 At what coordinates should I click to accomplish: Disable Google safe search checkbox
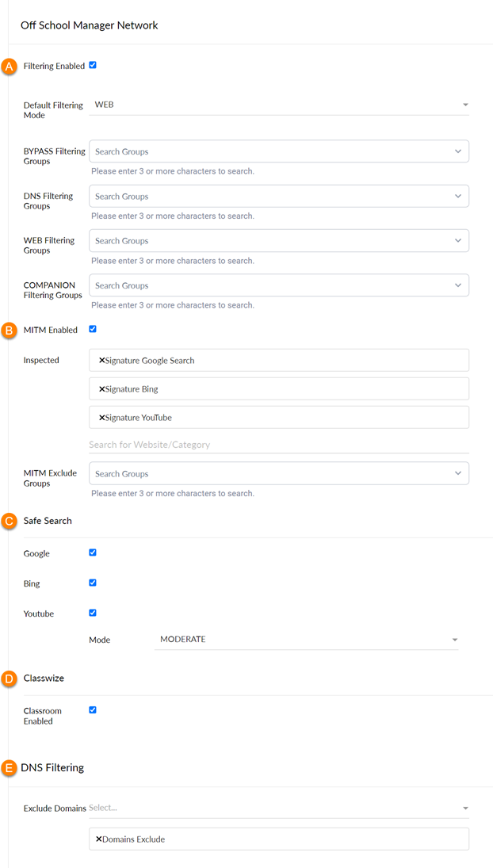coord(93,553)
